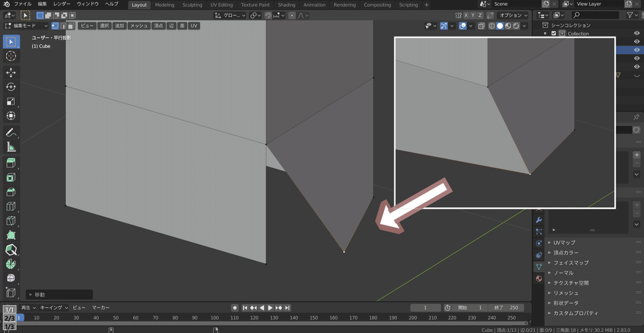The image size is (644, 333).
Task: Uncheck the Collection checkbox in outliner
Action: [554, 34]
